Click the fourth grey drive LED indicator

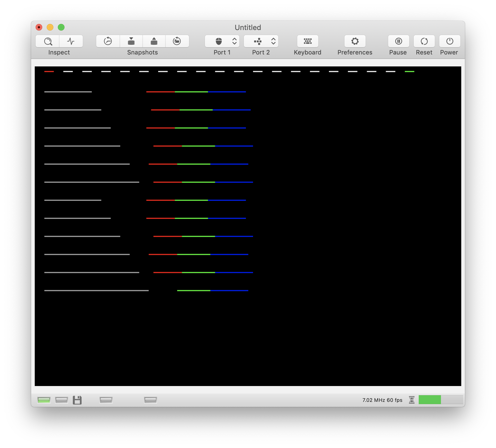pyautogui.click(x=150, y=400)
